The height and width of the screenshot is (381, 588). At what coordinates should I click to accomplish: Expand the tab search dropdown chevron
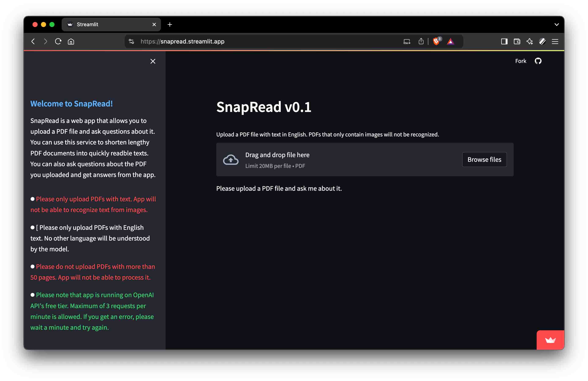(x=556, y=24)
